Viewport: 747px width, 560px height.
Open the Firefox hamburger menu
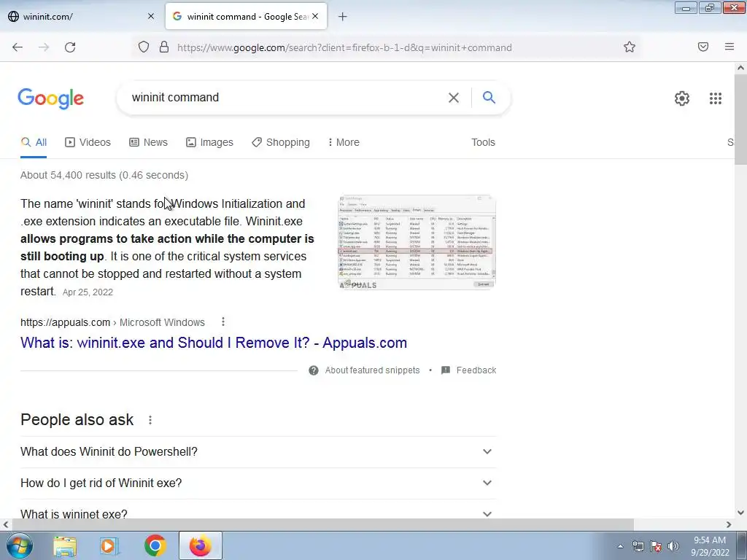point(729,47)
